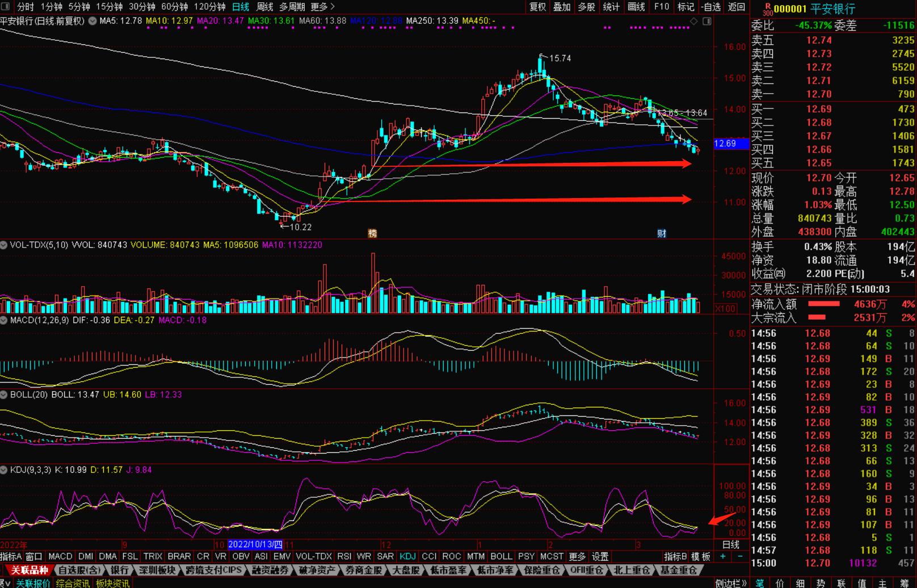The width and height of the screenshot is (917, 588).
Task: Select the 周线 weekly period
Action: pos(265,7)
